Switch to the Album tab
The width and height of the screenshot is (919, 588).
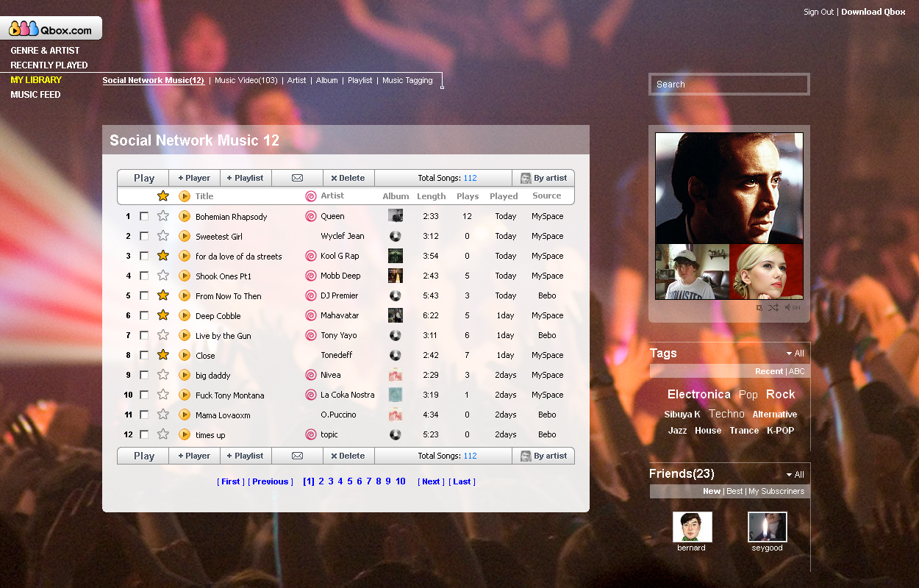(x=327, y=80)
